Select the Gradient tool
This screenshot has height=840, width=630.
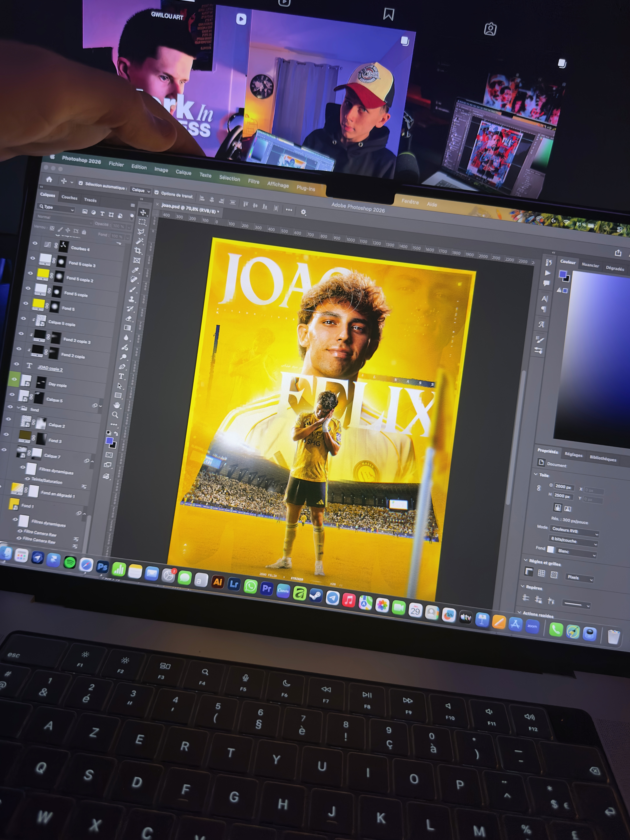pos(128,328)
